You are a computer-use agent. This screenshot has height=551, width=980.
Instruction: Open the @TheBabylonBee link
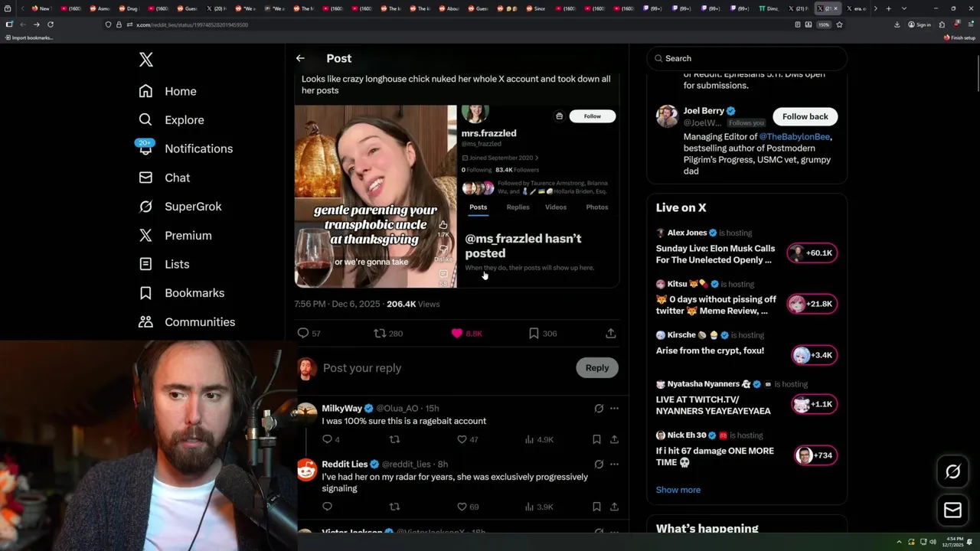coord(795,136)
